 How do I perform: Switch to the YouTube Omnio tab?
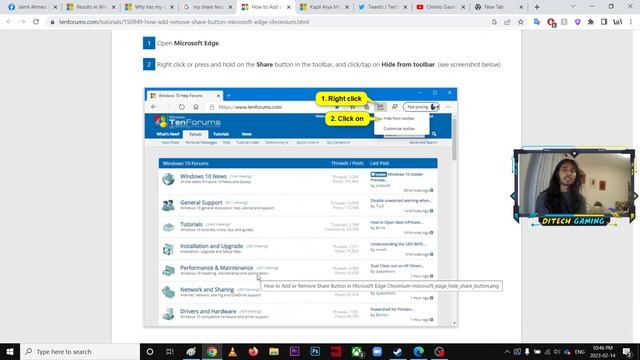pyautogui.click(x=440, y=7)
